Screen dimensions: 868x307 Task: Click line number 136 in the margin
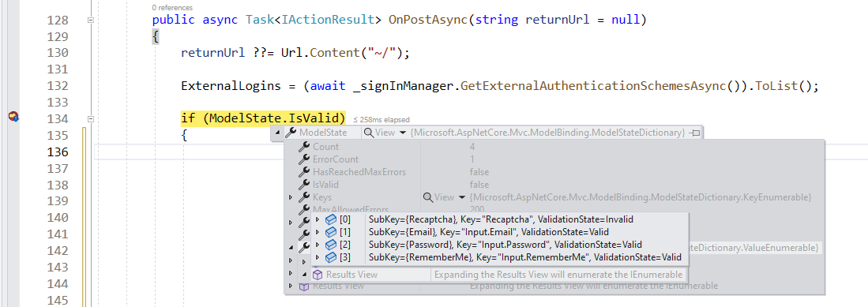pyautogui.click(x=58, y=152)
